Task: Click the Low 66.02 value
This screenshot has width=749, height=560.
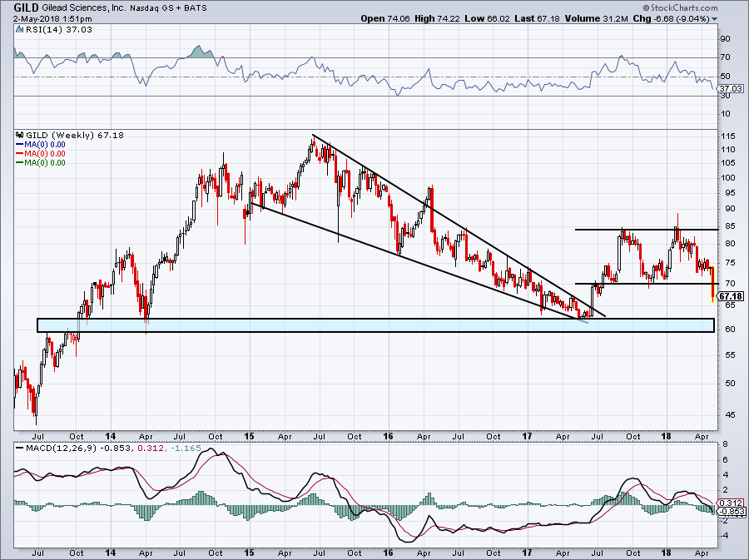Action: tap(487, 18)
